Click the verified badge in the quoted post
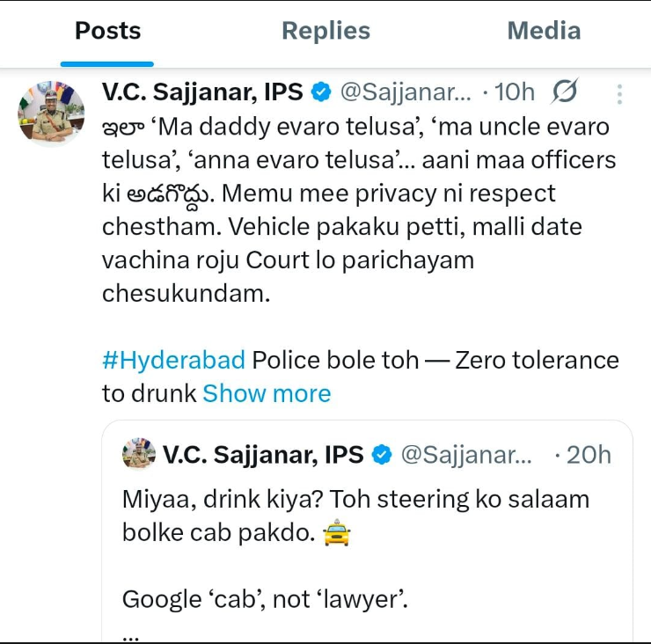The width and height of the screenshot is (651, 644). click(x=382, y=455)
